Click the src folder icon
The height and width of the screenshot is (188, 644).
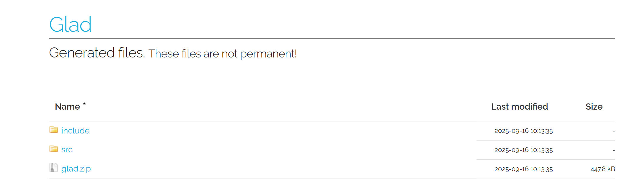point(54,149)
